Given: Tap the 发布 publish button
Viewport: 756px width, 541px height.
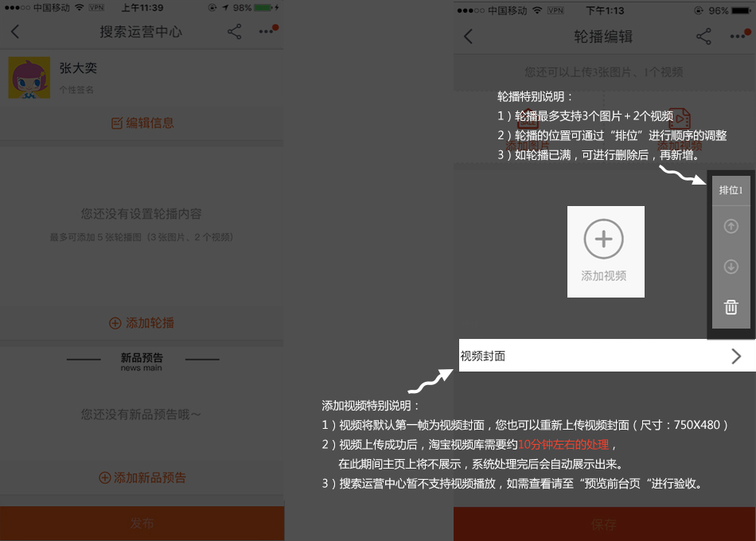Looking at the screenshot, I should click(x=142, y=523).
